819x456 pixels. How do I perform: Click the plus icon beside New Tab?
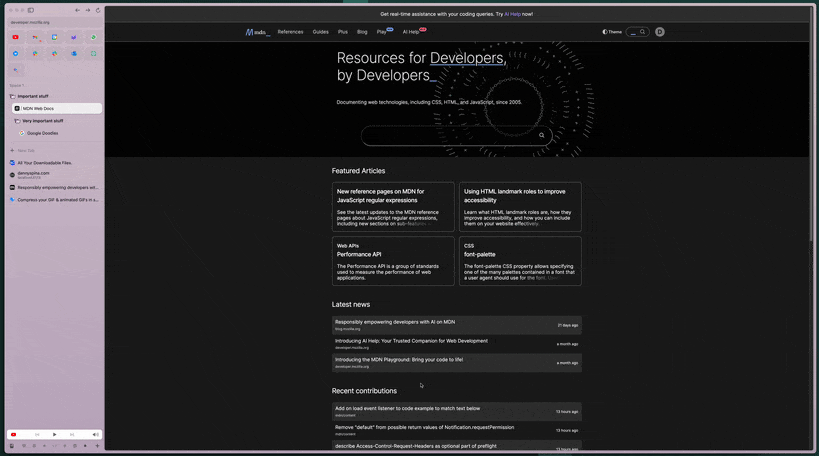point(12,150)
